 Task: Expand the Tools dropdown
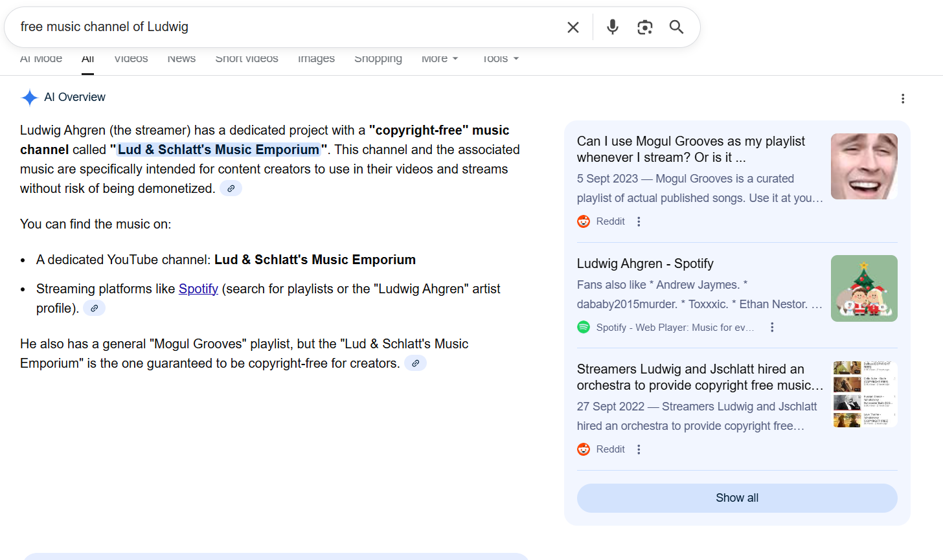[500, 59]
